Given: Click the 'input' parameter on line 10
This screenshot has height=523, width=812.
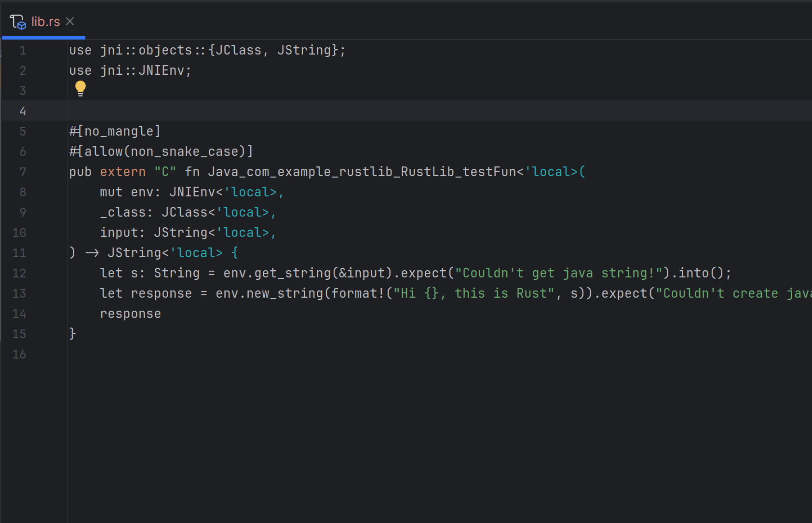Looking at the screenshot, I should [x=119, y=233].
